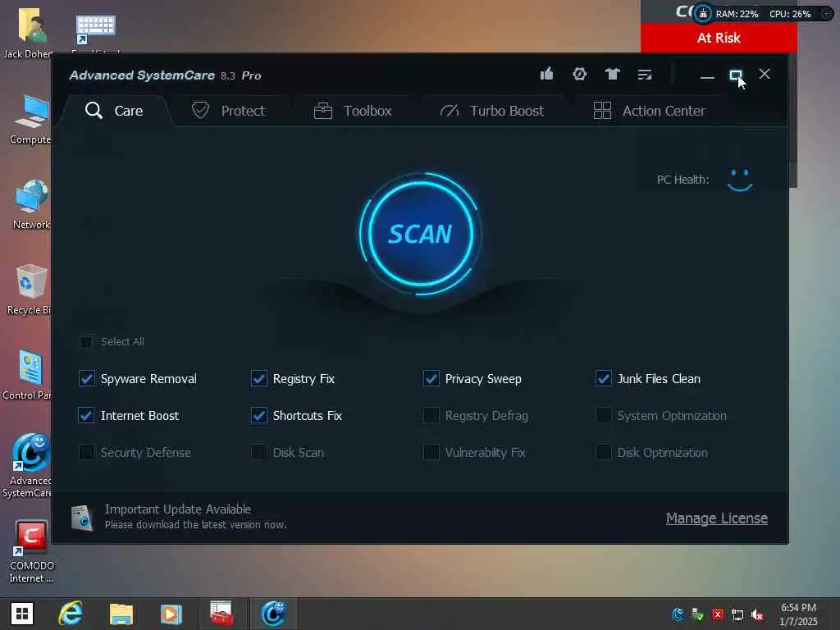The width and height of the screenshot is (840, 630).
Task: Open the Toolbox tab
Action: pos(353,111)
